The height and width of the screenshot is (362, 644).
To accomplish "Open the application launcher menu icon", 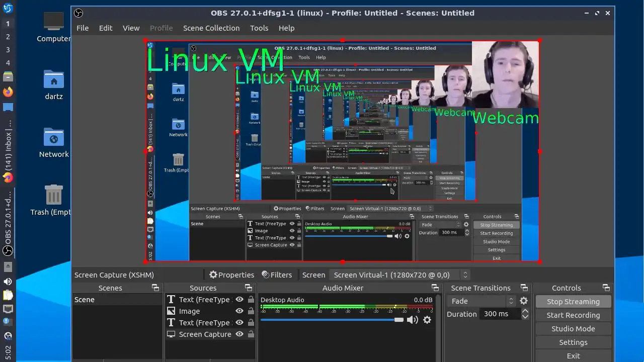I will pos(8,8).
